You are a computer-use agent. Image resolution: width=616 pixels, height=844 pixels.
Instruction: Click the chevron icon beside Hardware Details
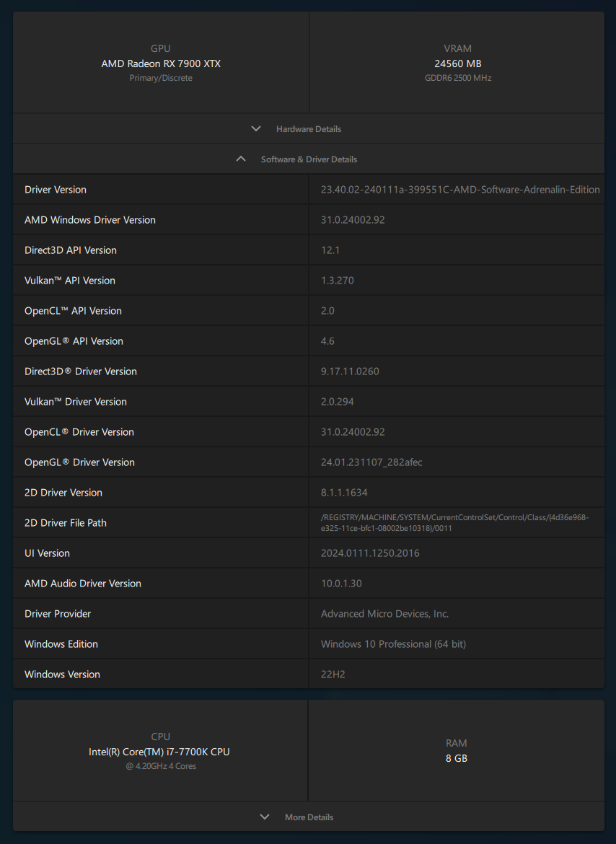[256, 128]
